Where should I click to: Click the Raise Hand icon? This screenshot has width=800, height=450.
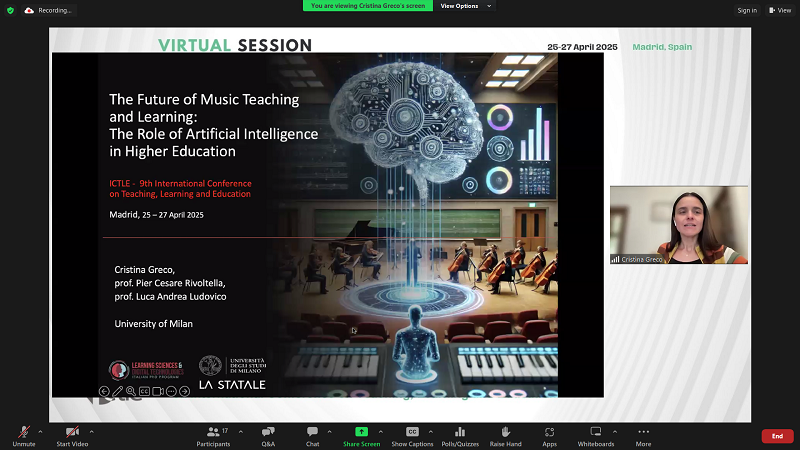(x=506, y=432)
